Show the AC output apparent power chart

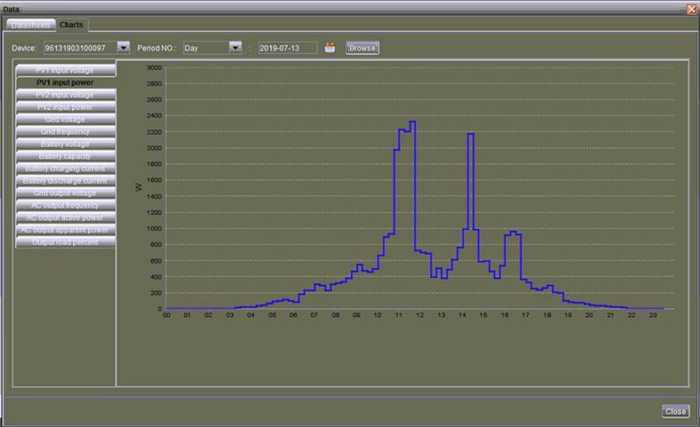tap(66, 230)
